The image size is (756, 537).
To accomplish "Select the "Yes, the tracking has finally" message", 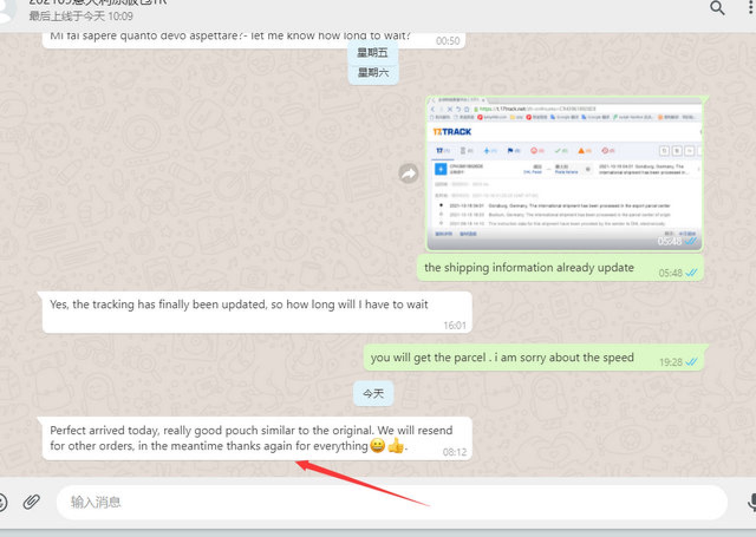I will point(239,305).
